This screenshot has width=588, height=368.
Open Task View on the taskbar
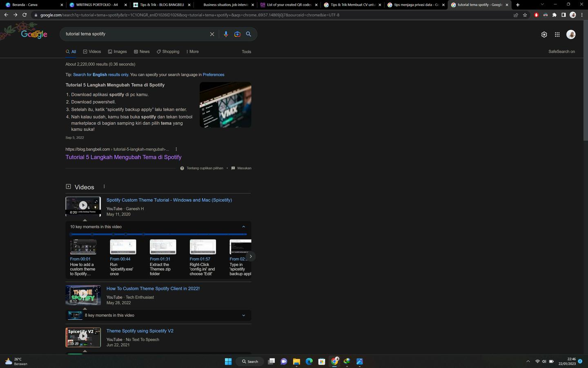point(271,361)
